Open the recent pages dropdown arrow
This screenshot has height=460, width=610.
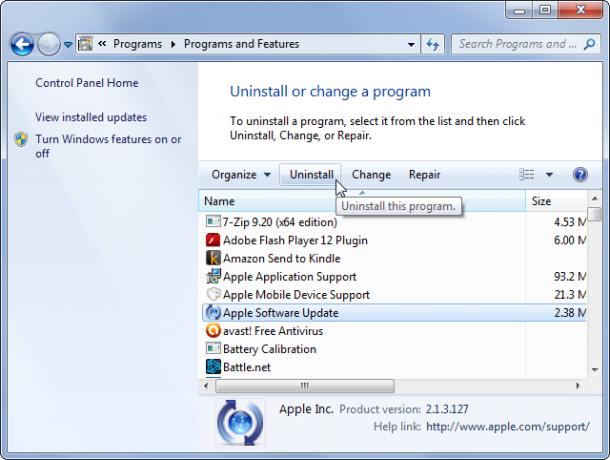(x=68, y=44)
